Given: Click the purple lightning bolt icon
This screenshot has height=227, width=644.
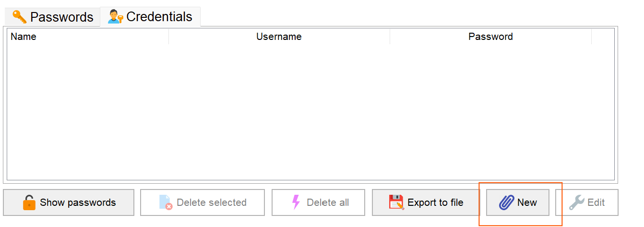Looking at the screenshot, I should [x=296, y=202].
